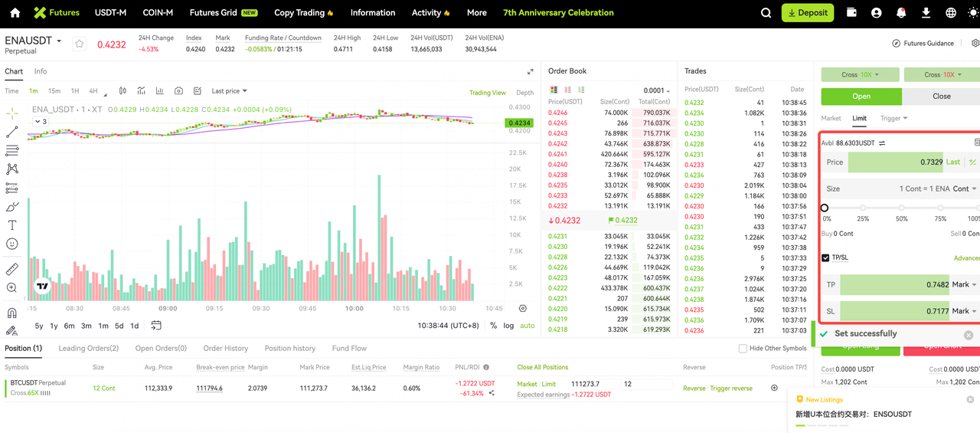Toggle log scale on chart
980x433 pixels.
click(508, 326)
